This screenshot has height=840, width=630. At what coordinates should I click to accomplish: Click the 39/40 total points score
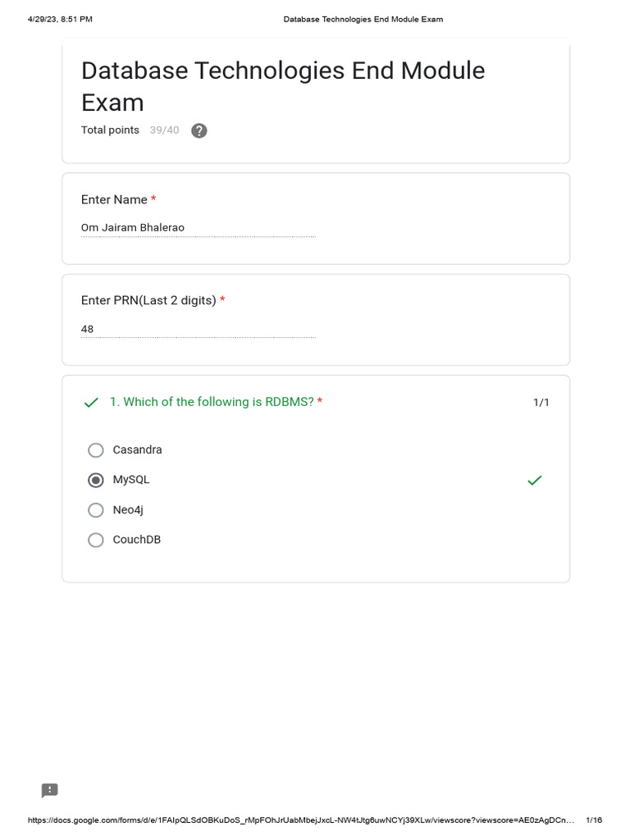pyautogui.click(x=164, y=130)
